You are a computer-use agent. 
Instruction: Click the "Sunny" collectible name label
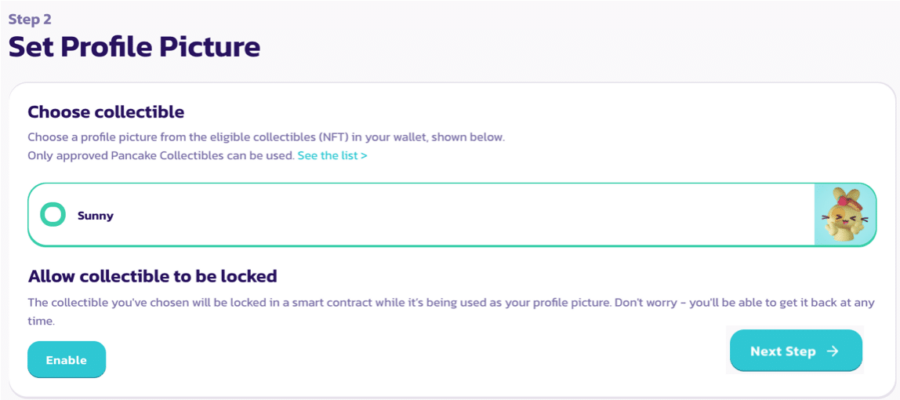pos(95,215)
